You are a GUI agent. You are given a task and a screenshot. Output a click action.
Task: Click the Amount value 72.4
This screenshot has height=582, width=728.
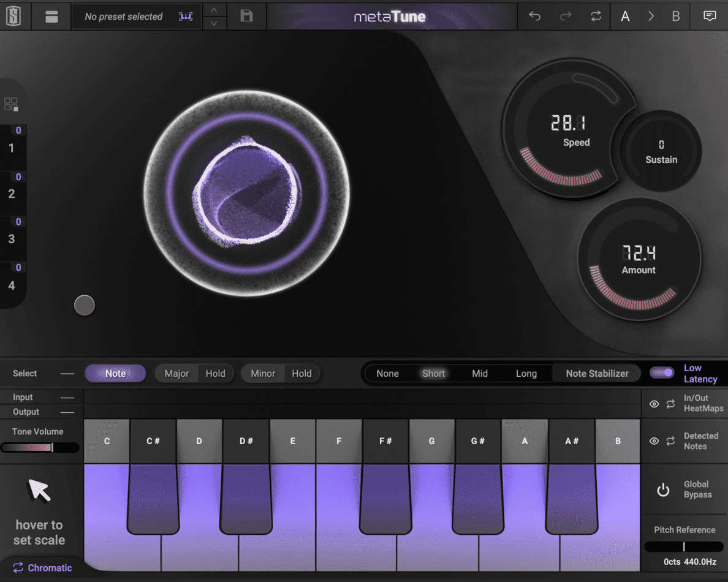[639, 253]
